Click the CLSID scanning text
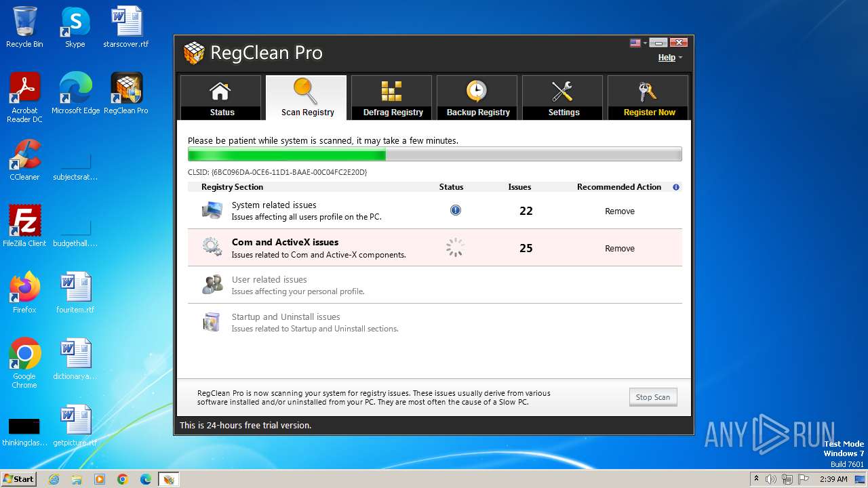Screen dimensions: 868x488 pyautogui.click(x=277, y=172)
